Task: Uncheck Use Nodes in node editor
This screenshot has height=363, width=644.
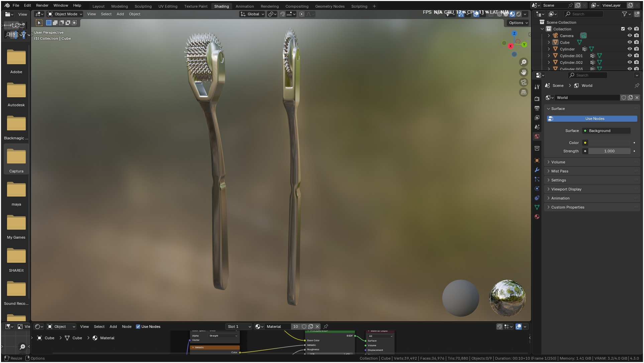Action: [138, 327]
